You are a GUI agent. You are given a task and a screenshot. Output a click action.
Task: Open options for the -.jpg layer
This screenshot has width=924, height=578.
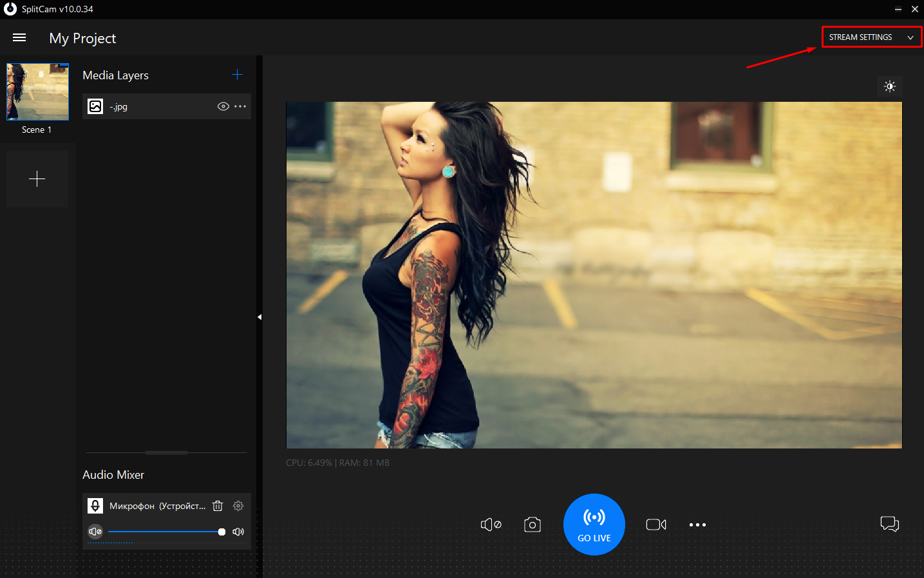[x=239, y=106]
